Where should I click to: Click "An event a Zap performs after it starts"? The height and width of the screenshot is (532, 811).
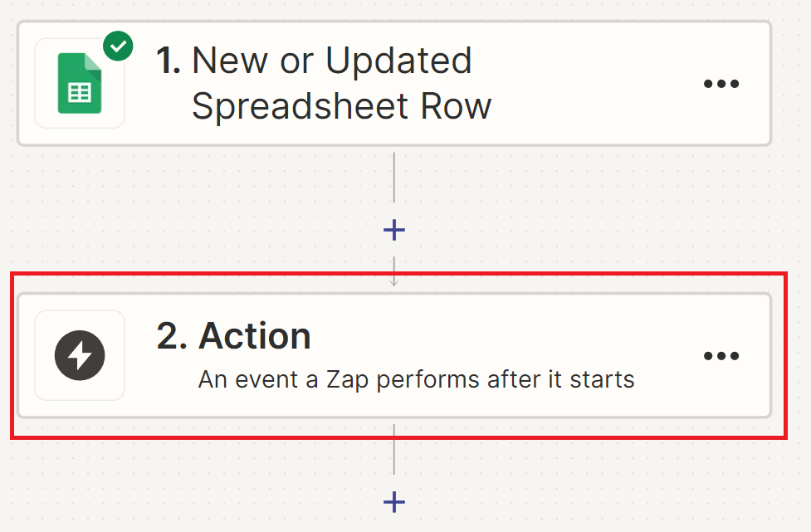coord(416,380)
